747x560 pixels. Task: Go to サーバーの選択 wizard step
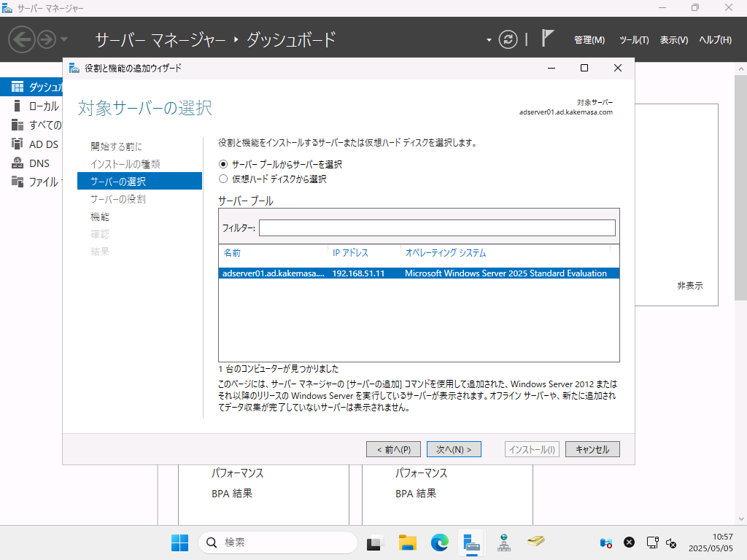[x=139, y=181]
